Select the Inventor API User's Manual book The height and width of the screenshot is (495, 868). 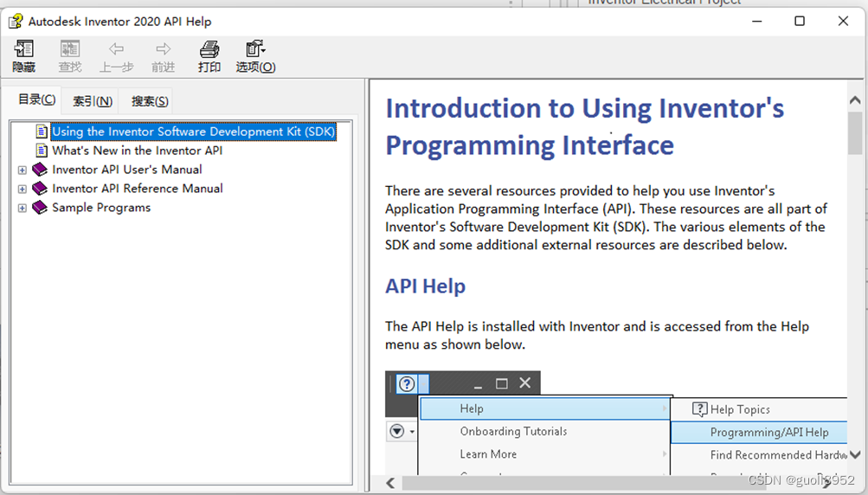click(x=126, y=170)
